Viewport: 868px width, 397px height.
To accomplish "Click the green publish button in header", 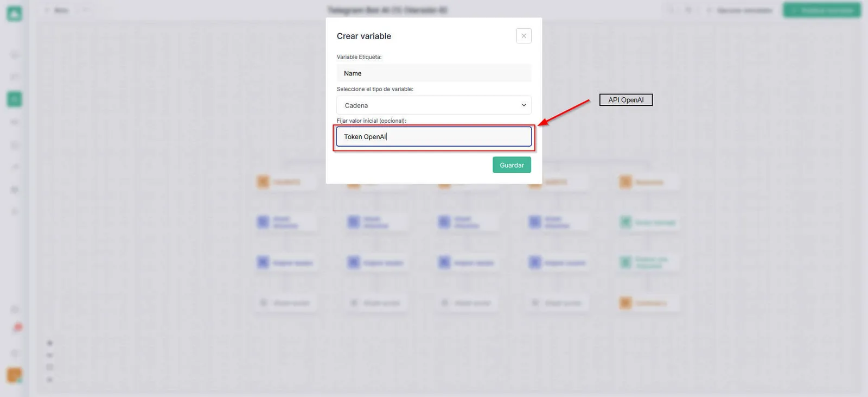I will point(821,10).
